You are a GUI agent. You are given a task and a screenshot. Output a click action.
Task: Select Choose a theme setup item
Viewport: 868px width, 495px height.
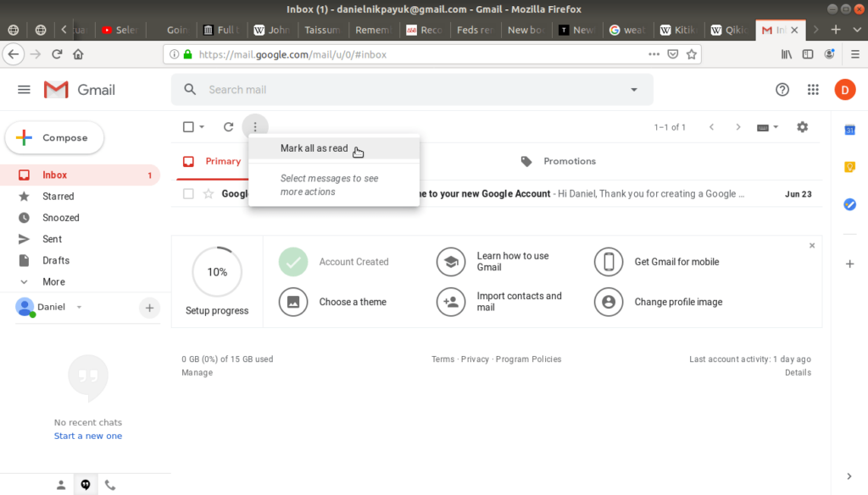pyautogui.click(x=332, y=302)
